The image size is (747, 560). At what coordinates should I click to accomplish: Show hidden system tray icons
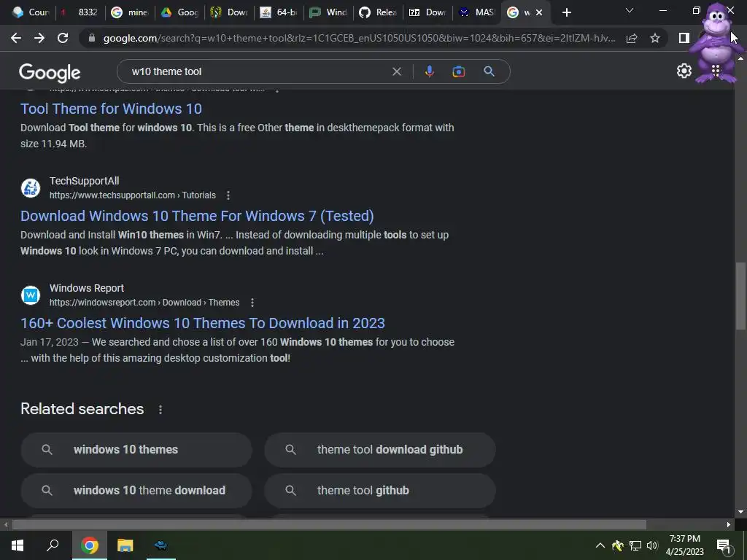point(600,545)
